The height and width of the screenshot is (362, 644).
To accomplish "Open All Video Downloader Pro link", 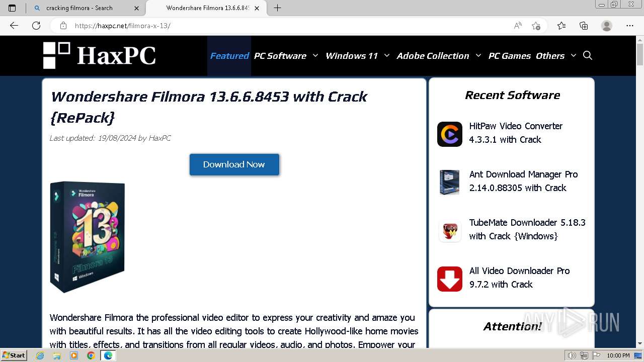I will [519, 278].
